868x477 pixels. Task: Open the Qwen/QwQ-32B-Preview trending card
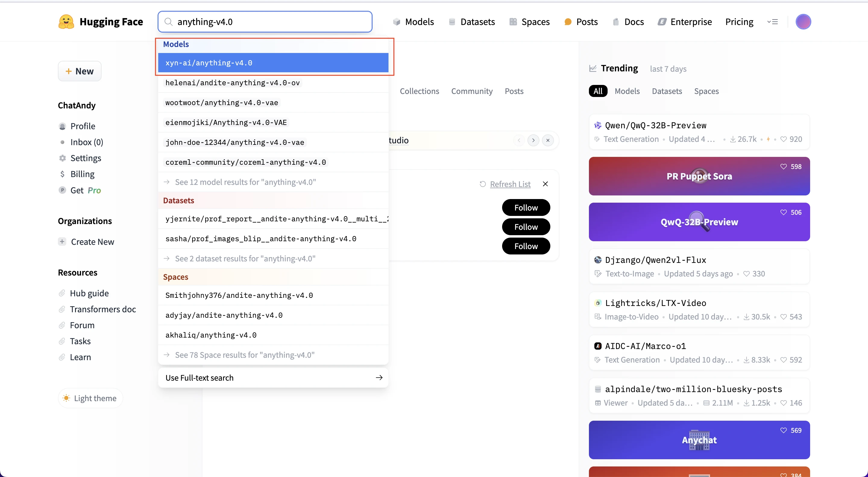tap(699, 132)
